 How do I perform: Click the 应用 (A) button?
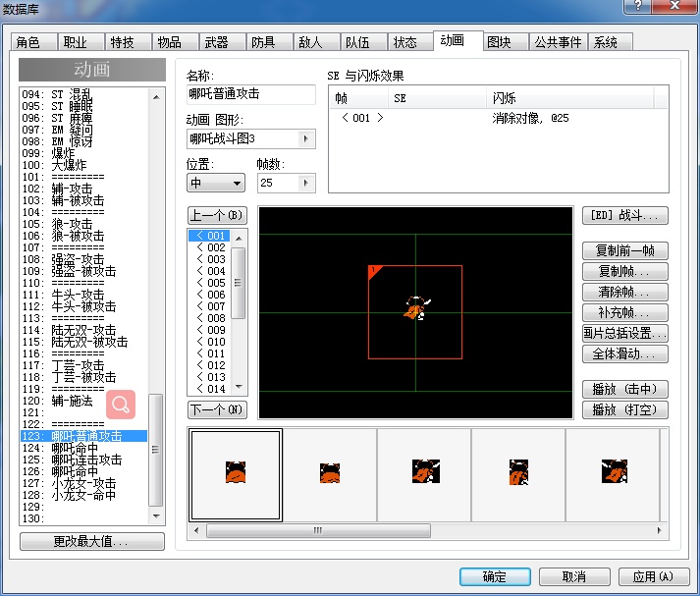tap(654, 576)
